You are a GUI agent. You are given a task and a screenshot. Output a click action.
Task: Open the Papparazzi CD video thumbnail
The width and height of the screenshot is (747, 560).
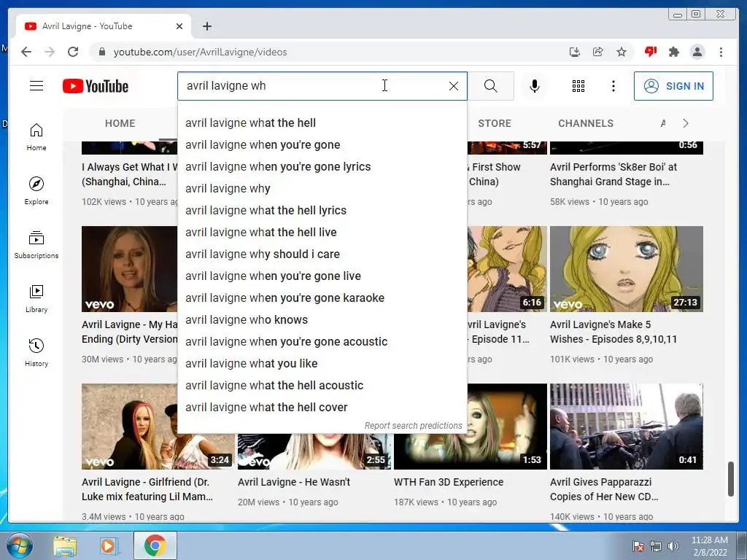[x=627, y=427]
